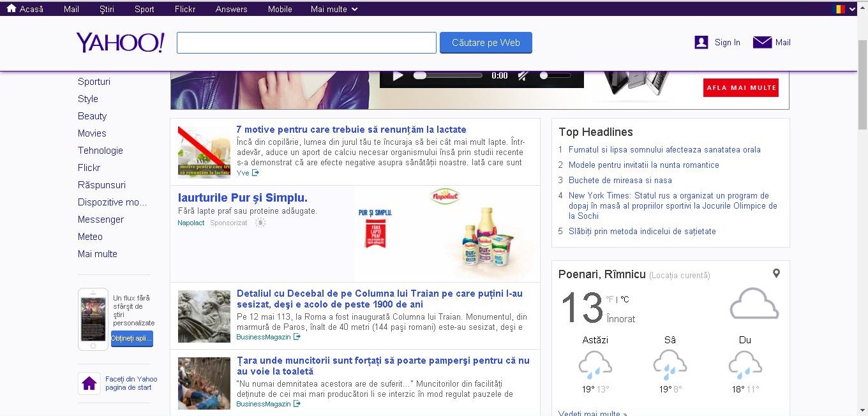Go to Sport in top navigation

(x=144, y=9)
